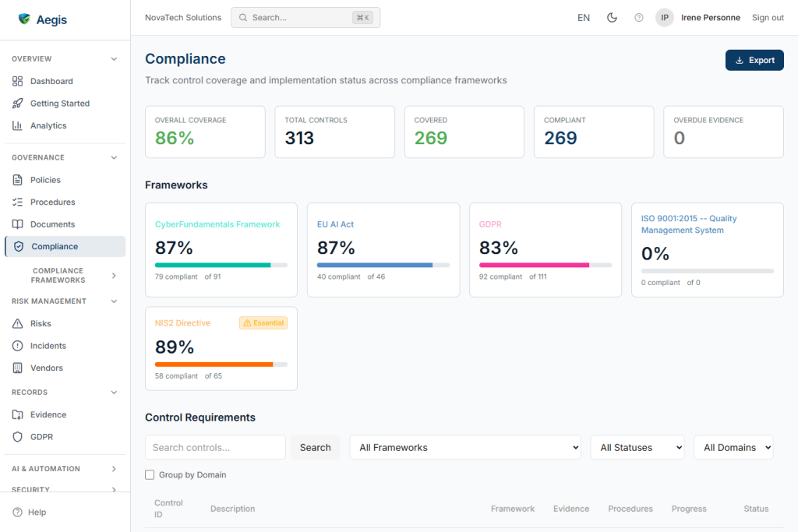Screen dimensions: 798x532
Task: Click the Vendors icon in the sidebar
Action: click(x=16, y=368)
